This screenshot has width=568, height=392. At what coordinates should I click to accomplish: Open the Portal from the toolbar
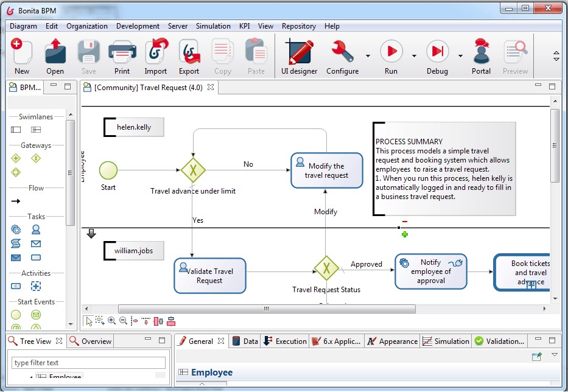coord(481,57)
